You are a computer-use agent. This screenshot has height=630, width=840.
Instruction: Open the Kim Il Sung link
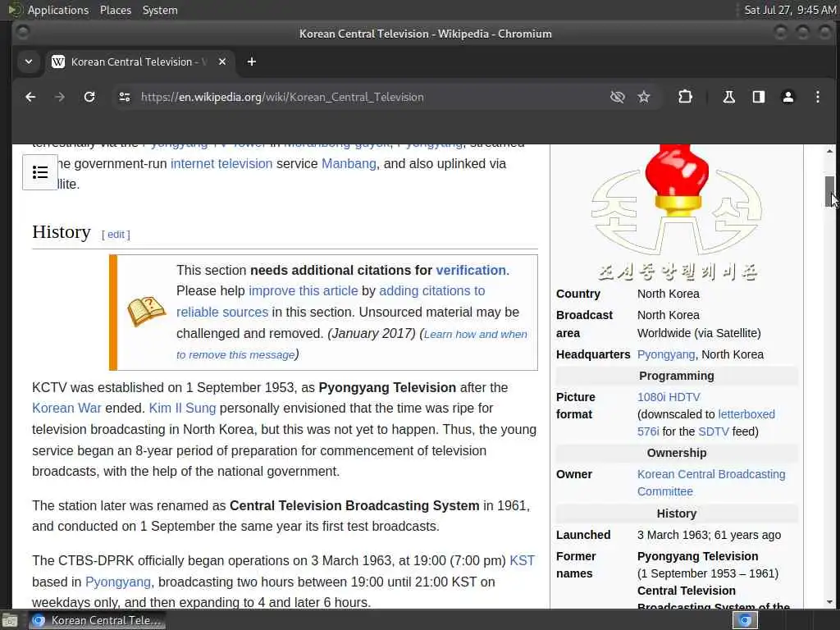pyautogui.click(x=182, y=409)
